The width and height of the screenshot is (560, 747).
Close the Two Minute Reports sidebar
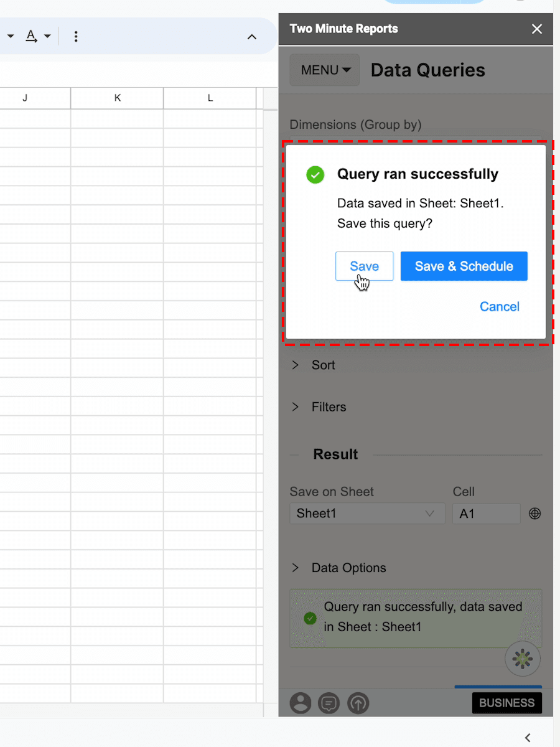tap(537, 29)
